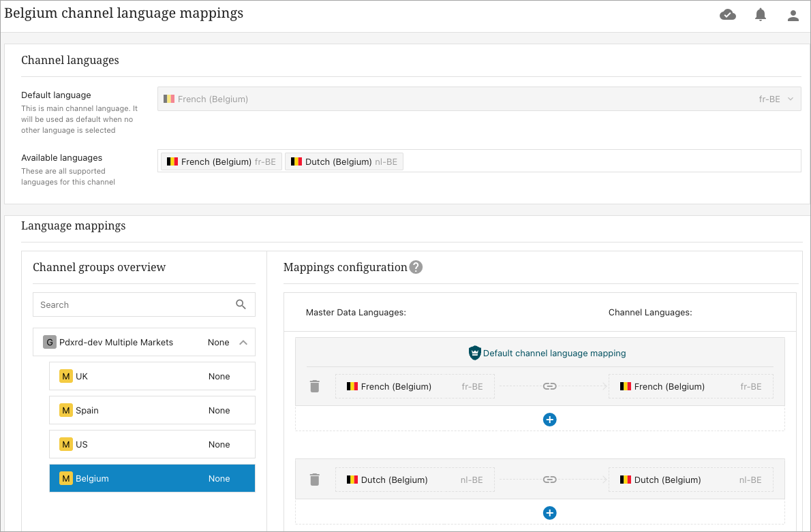Delete the French (Belgium) mapping row
Viewport: 811px width, 532px height.
pos(314,386)
